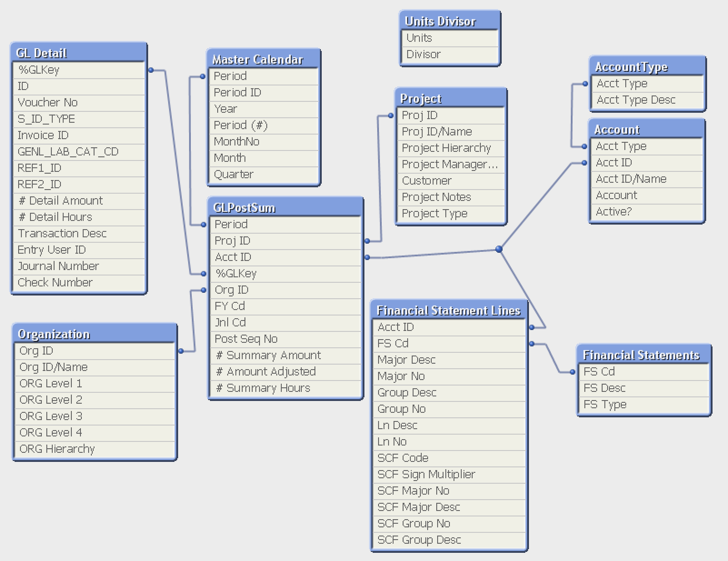Click the # Detail Amount field
Screen dimensions: 728x561
pos(78,201)
